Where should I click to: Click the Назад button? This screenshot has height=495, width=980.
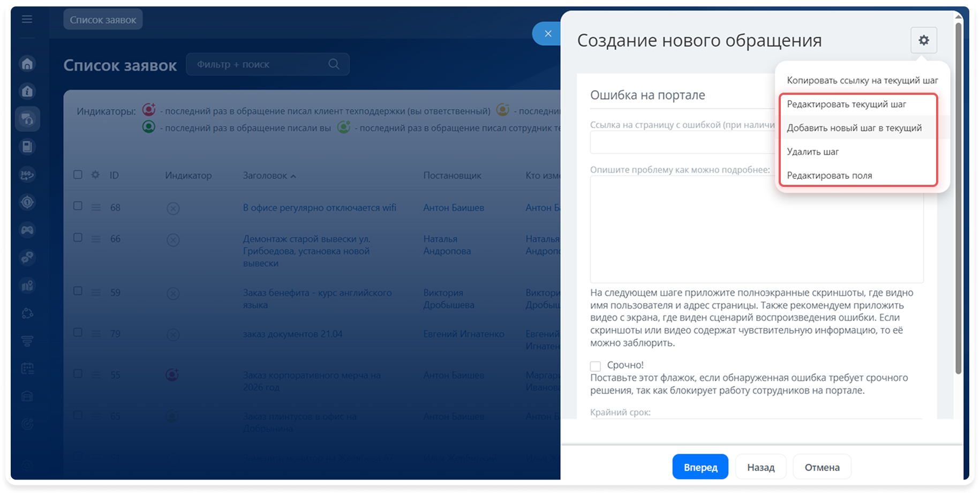(x=761, y=467)
